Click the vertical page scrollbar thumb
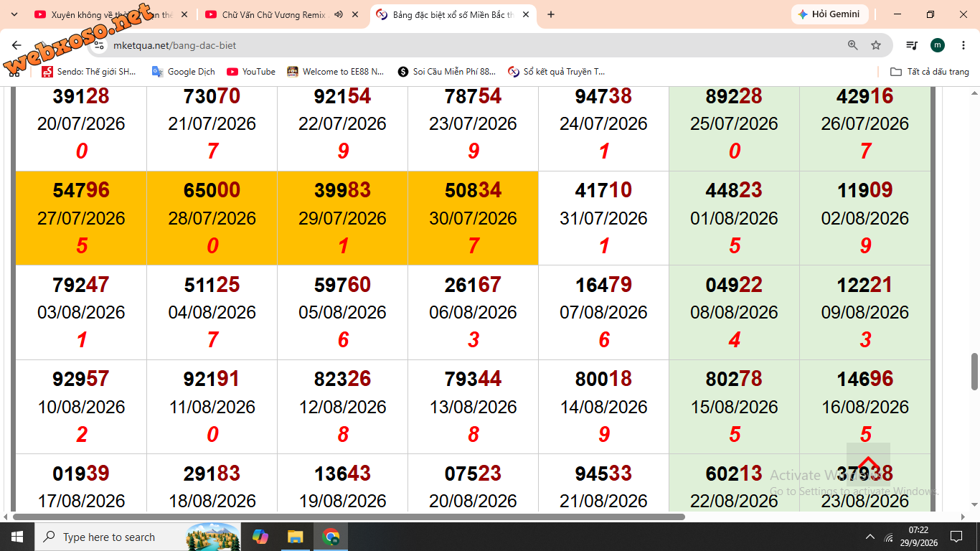This screenshot has width=980, height=551. click(974, 372)
